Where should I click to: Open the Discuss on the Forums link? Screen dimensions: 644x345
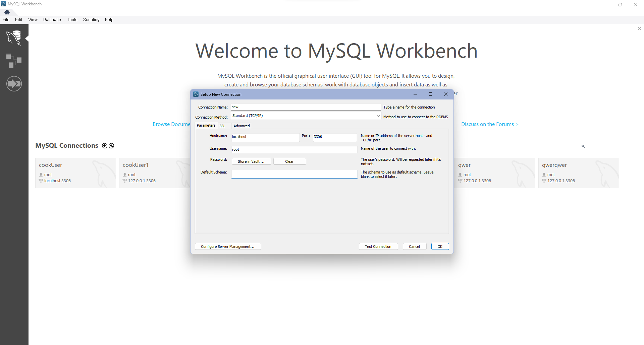pos(490,124)
